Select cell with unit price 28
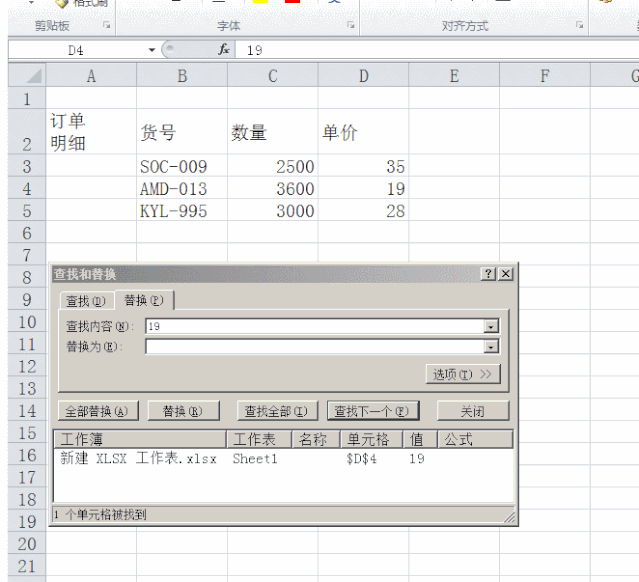The height and width of the screenshot is (582, 639). (364, 210)
